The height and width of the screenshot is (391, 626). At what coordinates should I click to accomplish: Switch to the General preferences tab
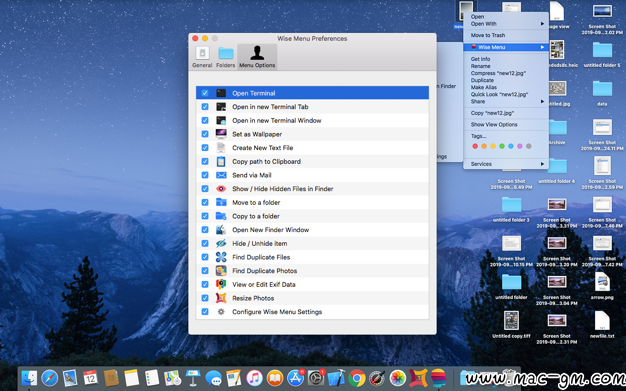[202, 57]
